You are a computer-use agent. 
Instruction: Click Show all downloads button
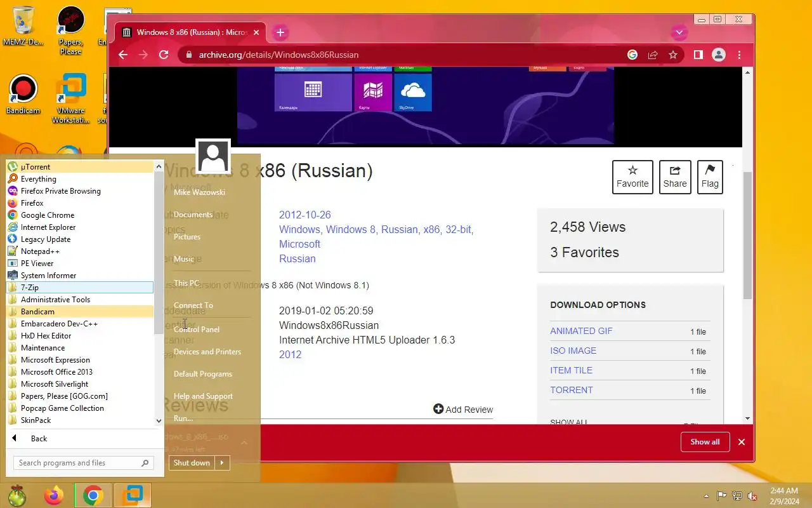pos(705,442)
